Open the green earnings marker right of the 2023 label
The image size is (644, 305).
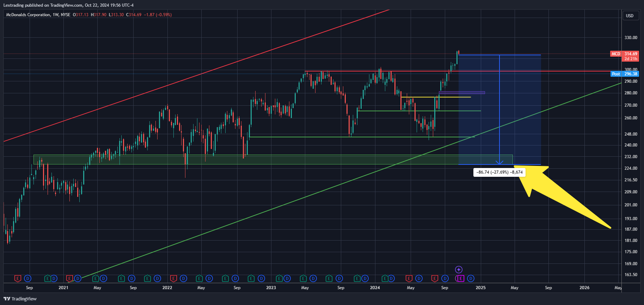(279, 279)
